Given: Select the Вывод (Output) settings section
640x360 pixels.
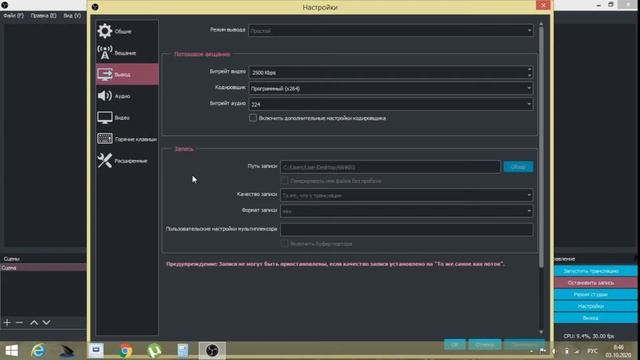Looking at the screenshot, I should pyautogui.click(x=127, y=74).
